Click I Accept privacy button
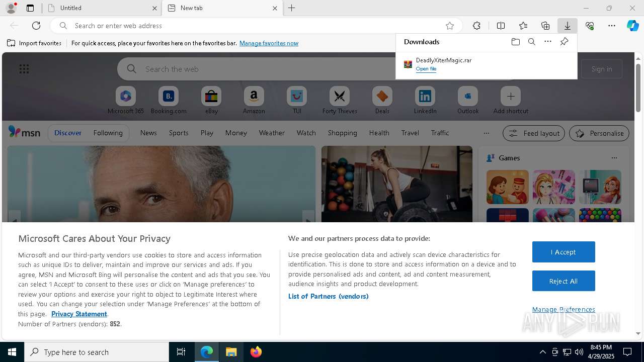This screenshot has height=362, width=644. click(x=563, y=252)
